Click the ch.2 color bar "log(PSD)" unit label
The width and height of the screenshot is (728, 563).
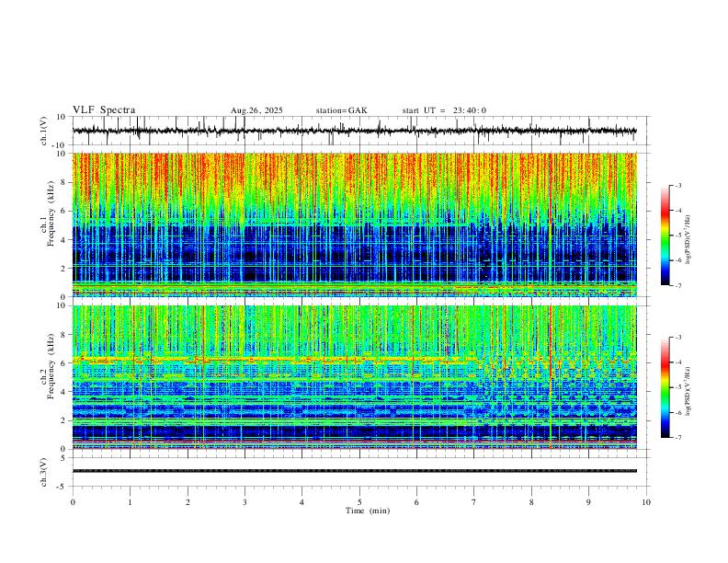(x=688, y=391)
